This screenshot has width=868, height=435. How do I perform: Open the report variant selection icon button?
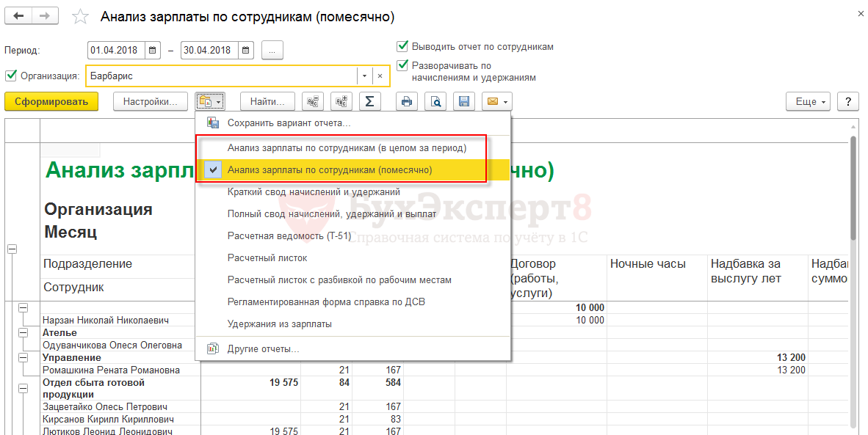click(x=210, y=102)
